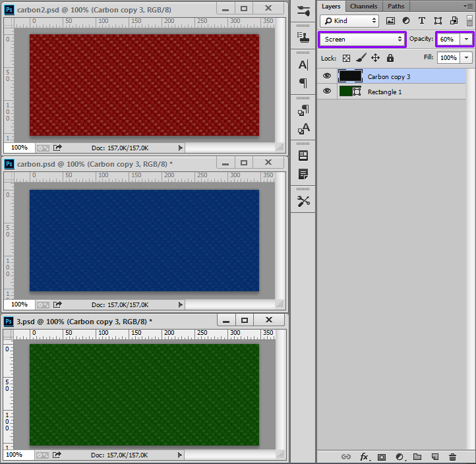Filter layers by type layers (T icon)
Image resolution: width=476 pixels, height=464 pixels.
(422, 21)
